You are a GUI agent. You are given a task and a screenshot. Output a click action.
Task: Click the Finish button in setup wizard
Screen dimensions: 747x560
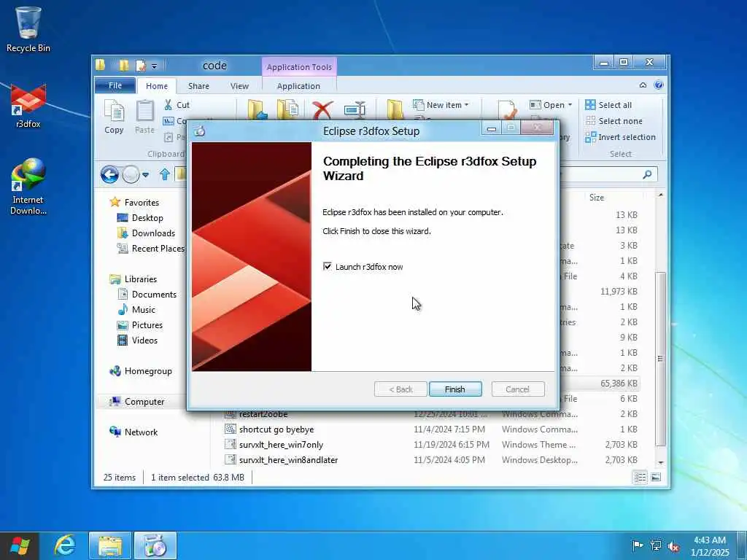tap(455, 389)
